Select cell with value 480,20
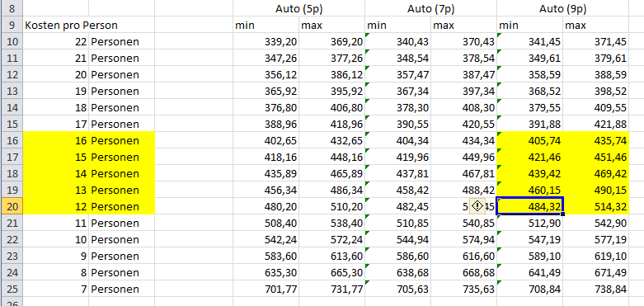 coord(266,206)
